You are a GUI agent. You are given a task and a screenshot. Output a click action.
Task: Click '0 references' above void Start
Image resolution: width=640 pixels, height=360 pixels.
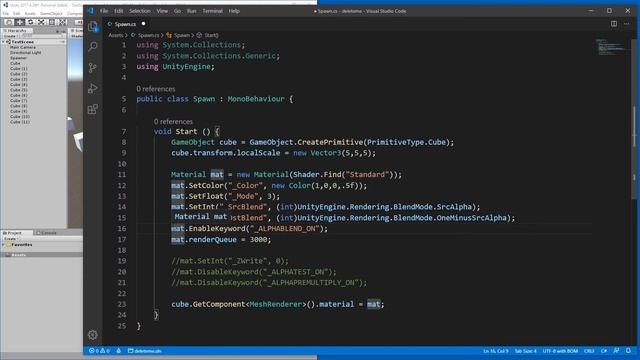pos(173,121)
